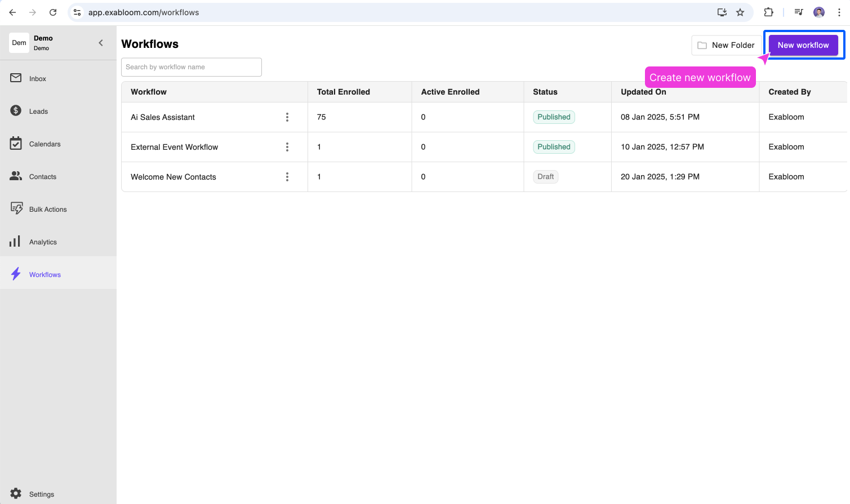The image size is (850, 504).
Task: Collapse the sidebar with the chevron
Action: 101,43
